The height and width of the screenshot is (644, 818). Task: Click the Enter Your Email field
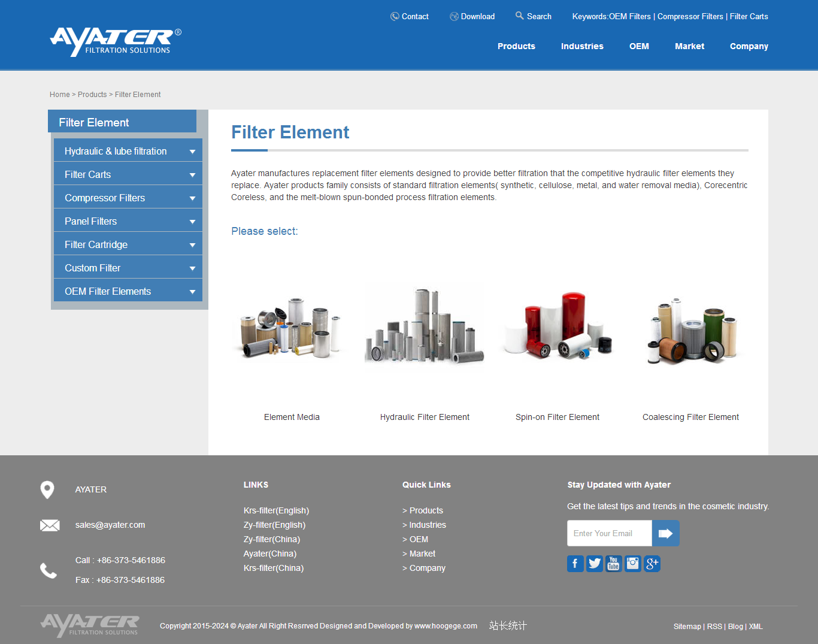point(610,533)
